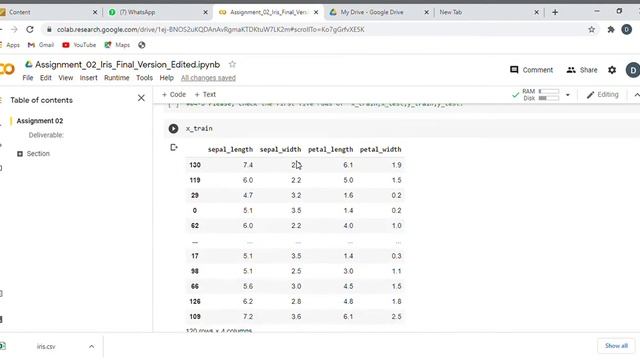The height and width of the screenshot is (360, 640).
Task: Bookmark this page with the star icon
Action: coord(591,29)
